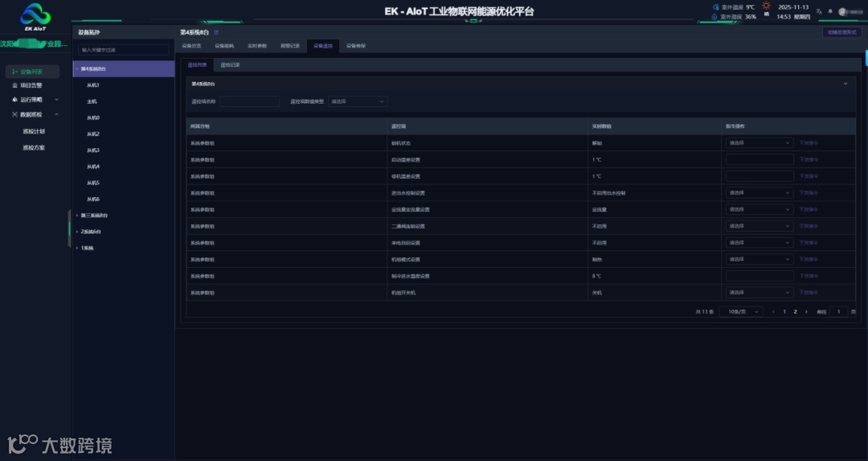Open command dropdown in 机组开关机 row
The height and width of the screenshot is (461, 868).
[759, 293]
